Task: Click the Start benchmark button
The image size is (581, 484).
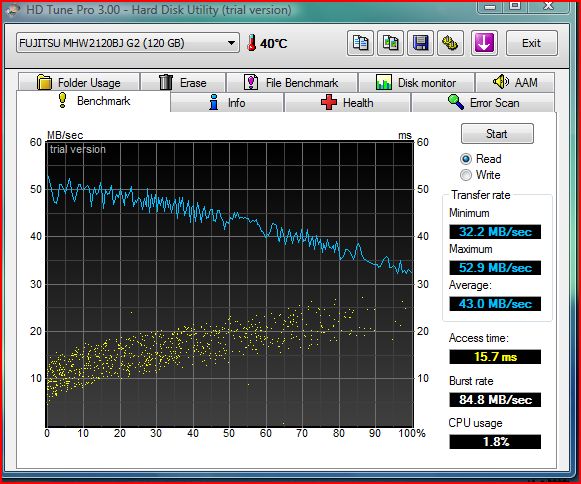Action: coord(497,133)
